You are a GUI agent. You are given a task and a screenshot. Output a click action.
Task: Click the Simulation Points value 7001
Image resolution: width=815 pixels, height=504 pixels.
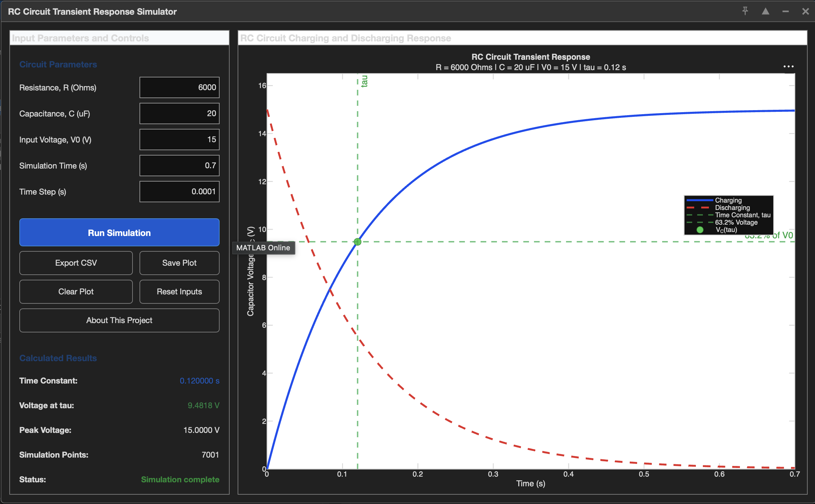[210, 455]
